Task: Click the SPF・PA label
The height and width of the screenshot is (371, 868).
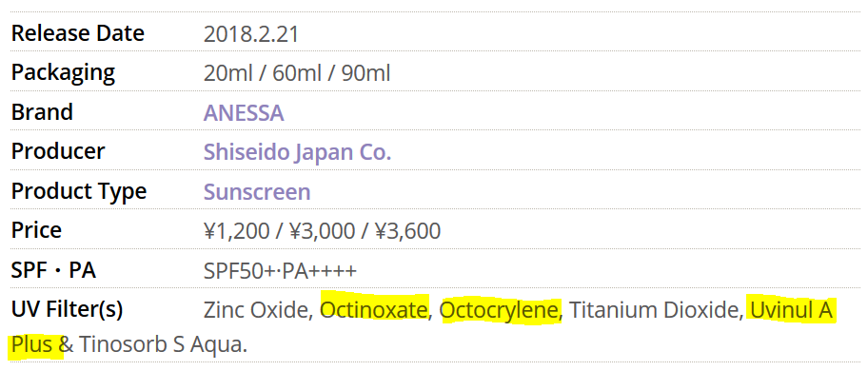Action: [53, 271]
